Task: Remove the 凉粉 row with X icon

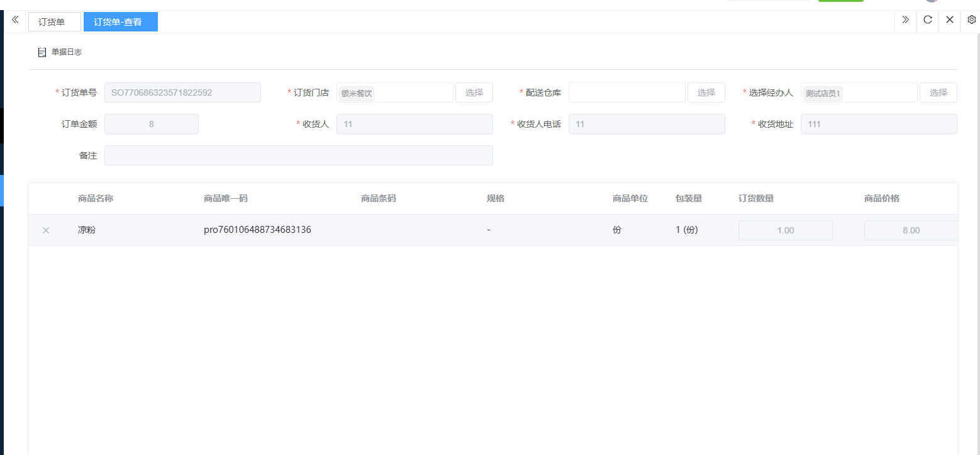Action: tap(46, 230)
